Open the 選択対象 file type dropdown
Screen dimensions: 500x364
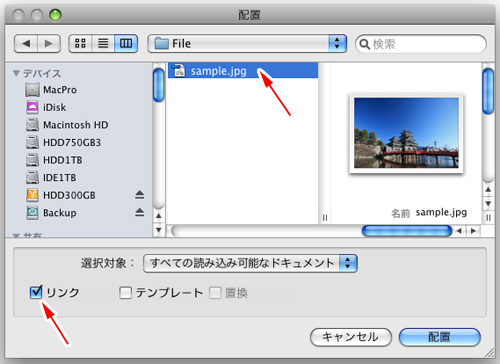tap(250, 263)
